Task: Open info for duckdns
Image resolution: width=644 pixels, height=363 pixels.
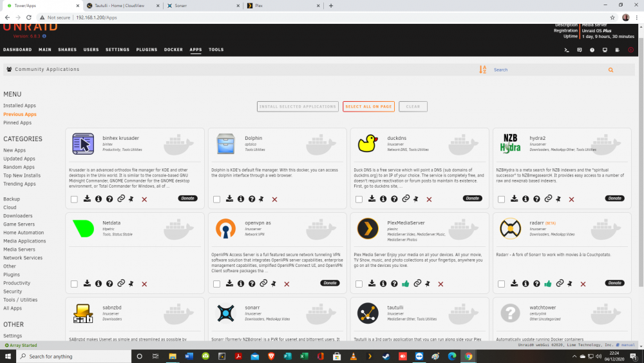Action: 383,199
